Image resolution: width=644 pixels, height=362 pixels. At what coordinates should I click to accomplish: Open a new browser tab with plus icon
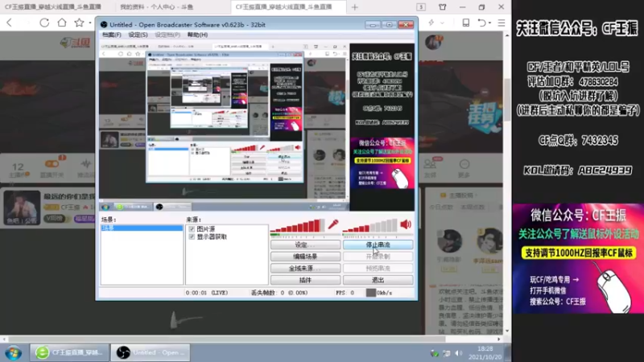click(x=355, y=7)
